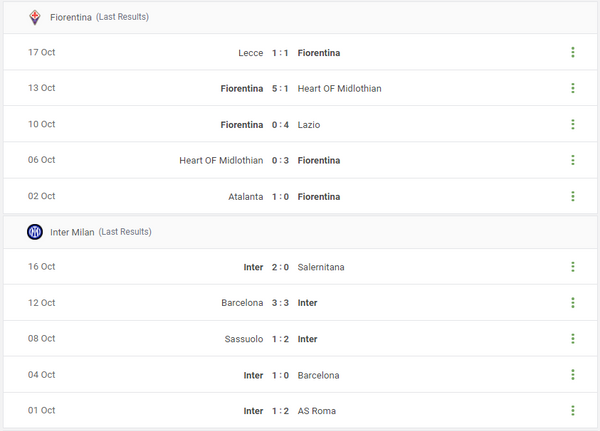Open three-dot menu for Inter vs Salernitana
Image resolution: width=600 pixels, height=431 pixels.
point(573,267)
